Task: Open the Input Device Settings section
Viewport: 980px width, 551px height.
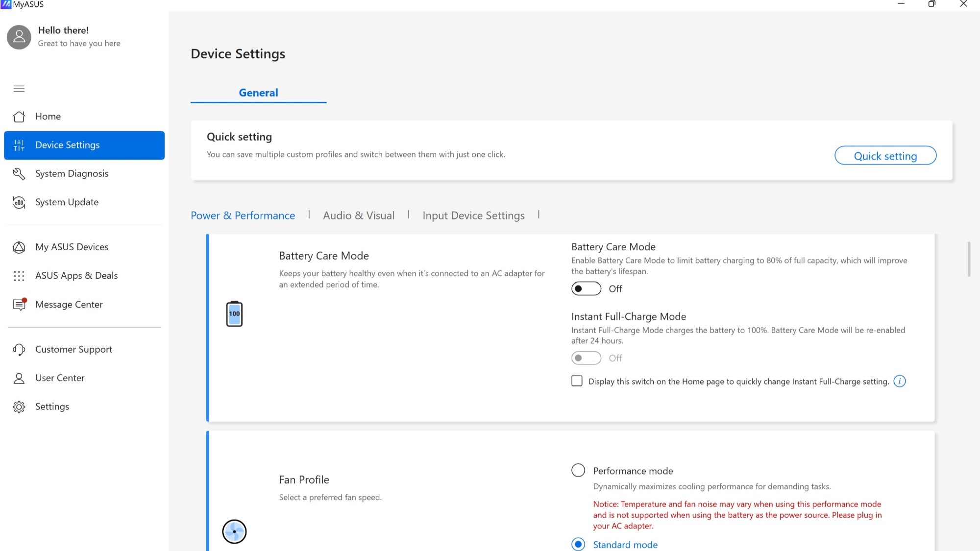Action: (473, 216)
